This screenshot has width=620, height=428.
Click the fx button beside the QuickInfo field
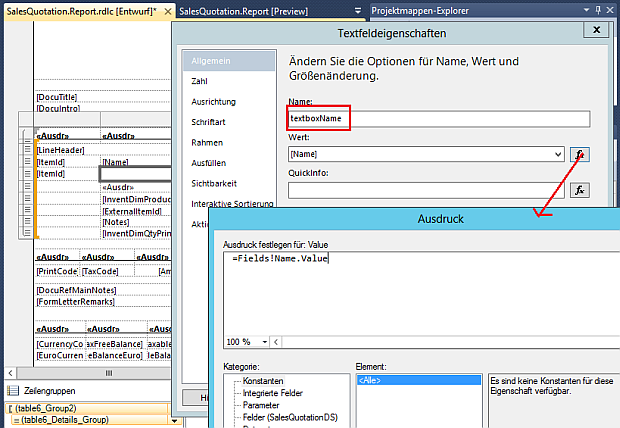580,190
